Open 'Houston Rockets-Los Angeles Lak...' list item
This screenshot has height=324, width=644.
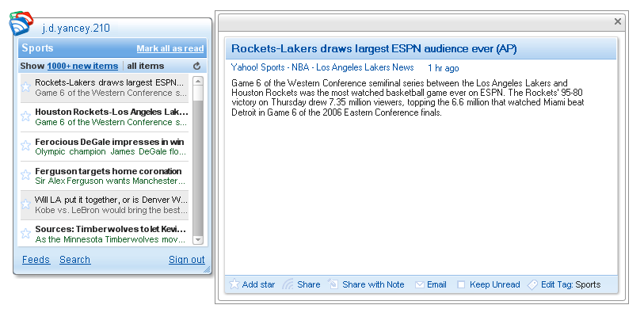click(105, 117)
